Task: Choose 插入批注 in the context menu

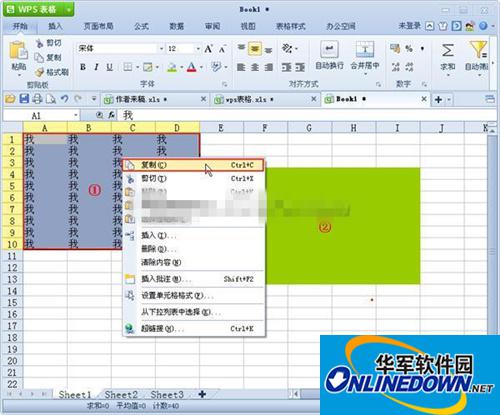Action: point(193,279)
